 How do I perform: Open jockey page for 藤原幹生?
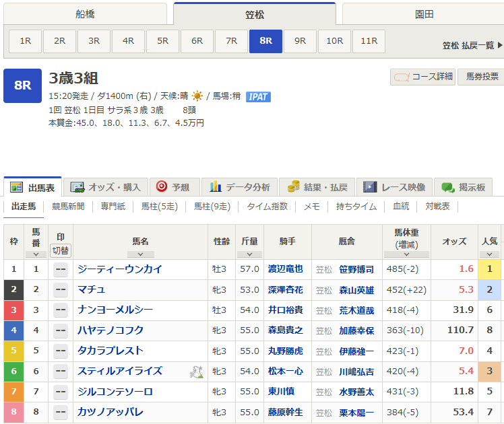(286, 412)
